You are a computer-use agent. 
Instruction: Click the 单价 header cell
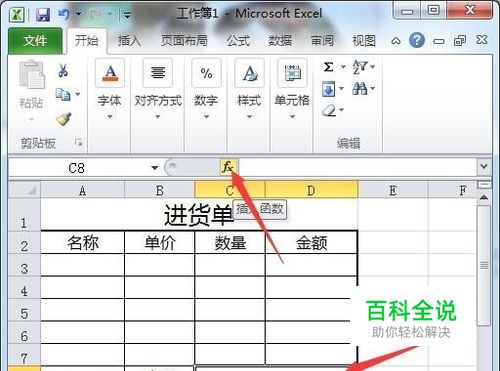point(160,242)
